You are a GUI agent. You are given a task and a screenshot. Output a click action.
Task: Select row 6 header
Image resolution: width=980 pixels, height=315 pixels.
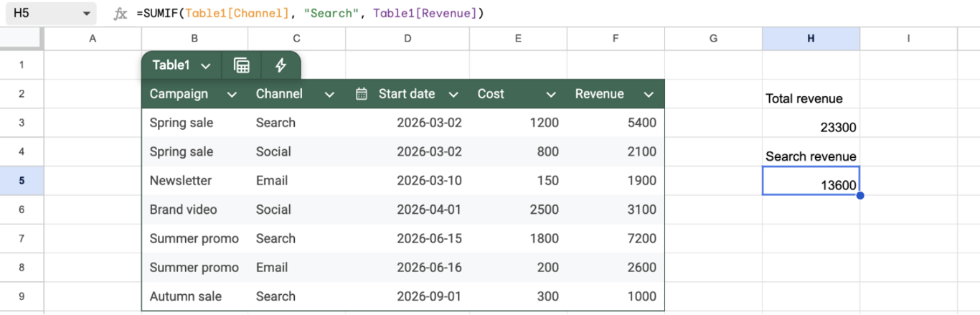(x=22, y=210)
